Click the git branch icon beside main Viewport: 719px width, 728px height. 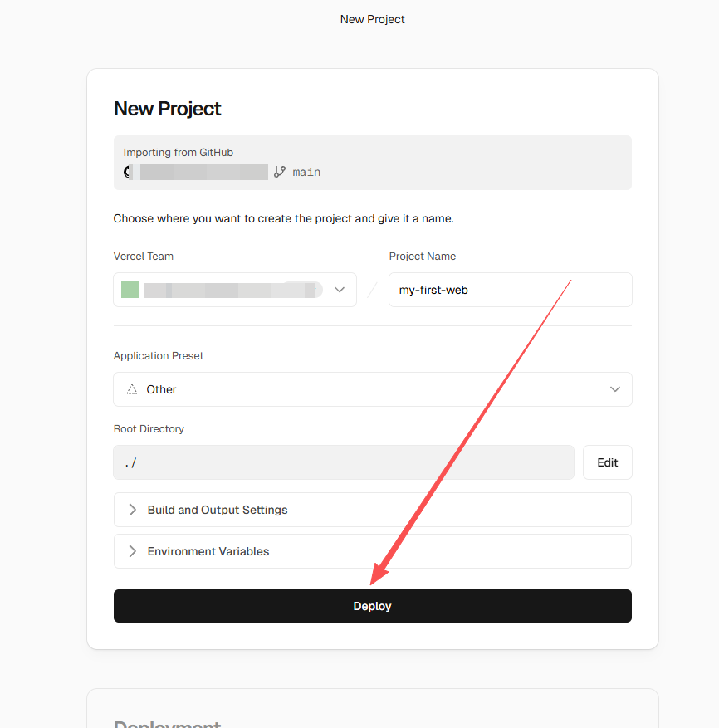[x=280, y=172]
